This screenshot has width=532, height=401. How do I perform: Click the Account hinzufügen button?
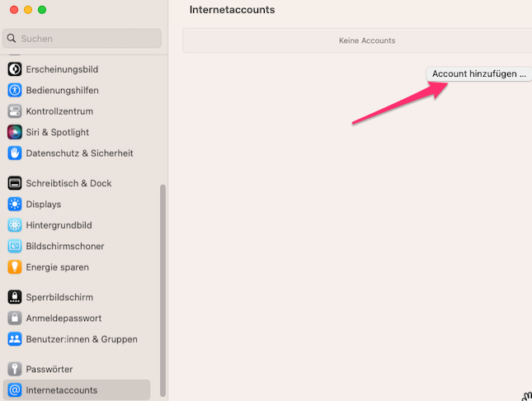pos(478,73)
